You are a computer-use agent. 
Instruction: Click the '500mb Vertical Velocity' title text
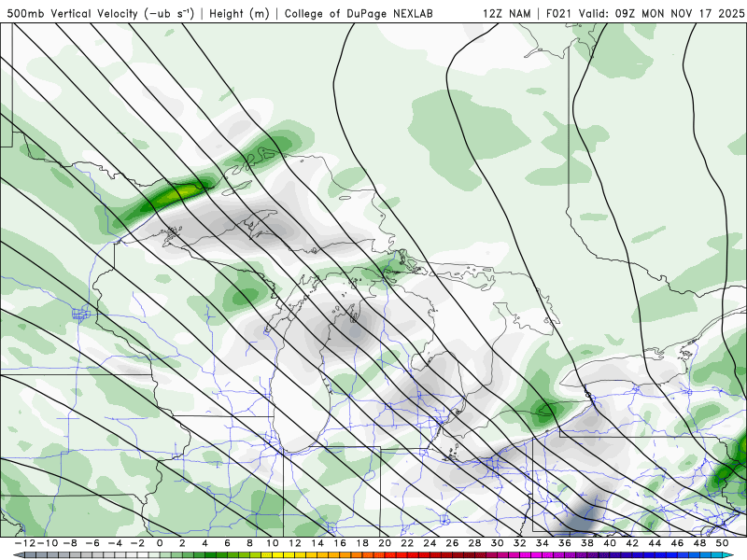72,13
